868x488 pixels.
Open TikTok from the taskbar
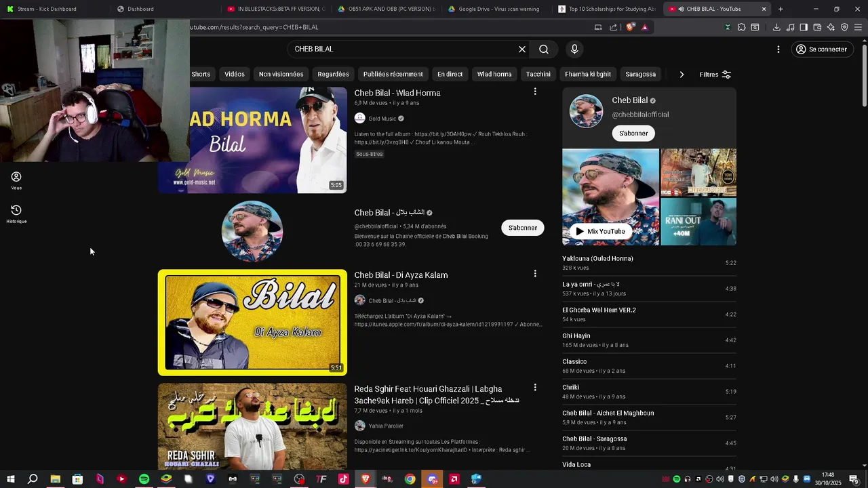point(343,479)
